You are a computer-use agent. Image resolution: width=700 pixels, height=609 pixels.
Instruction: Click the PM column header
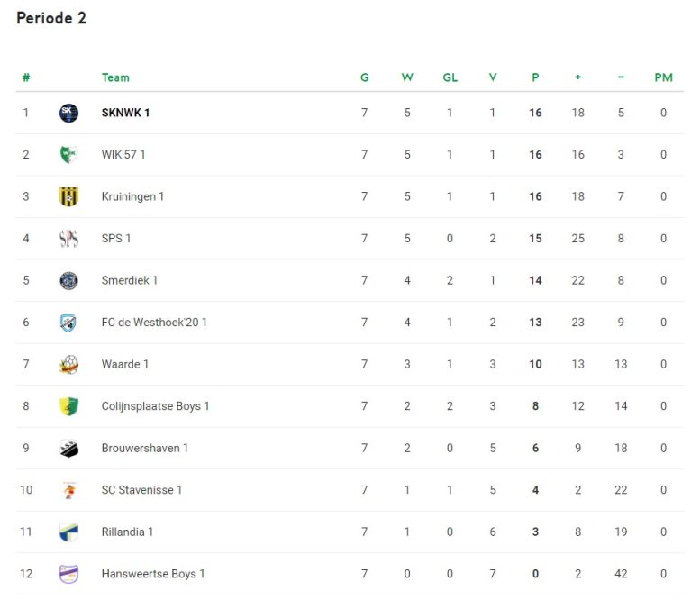point(663,77)
